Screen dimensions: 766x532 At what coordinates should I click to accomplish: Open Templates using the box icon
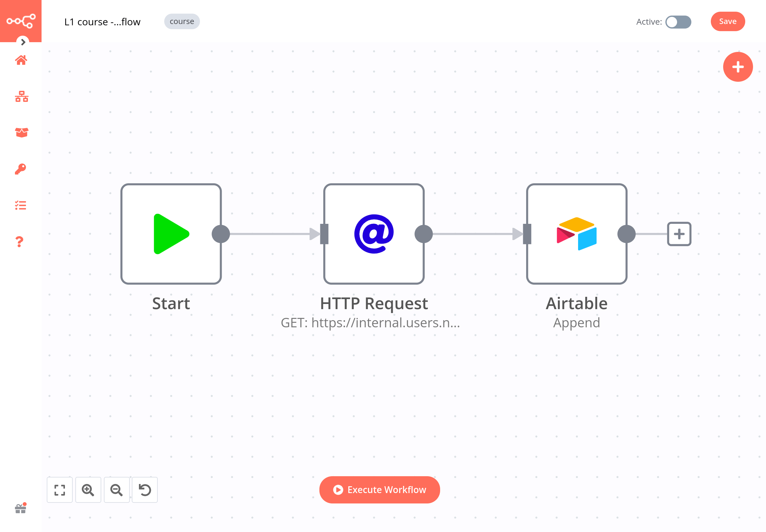(21, 133)
